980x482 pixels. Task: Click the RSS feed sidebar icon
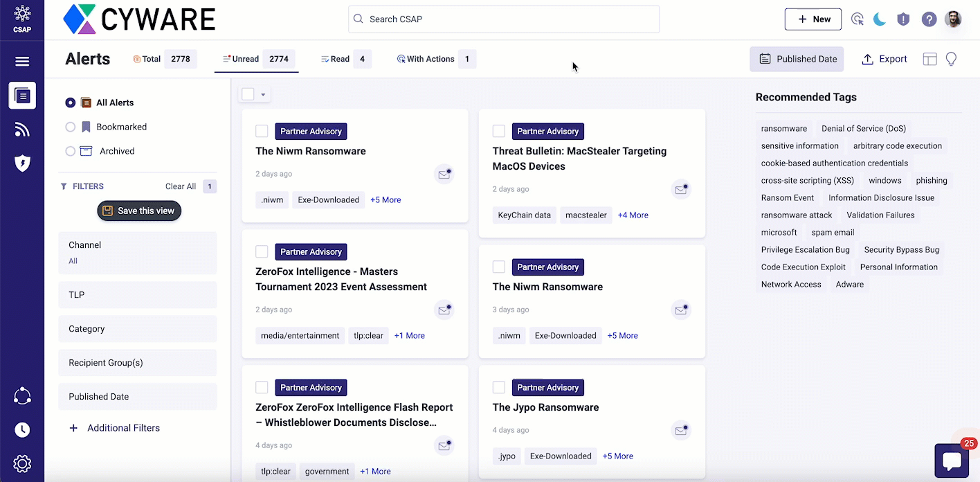click(x=22, y=130)
